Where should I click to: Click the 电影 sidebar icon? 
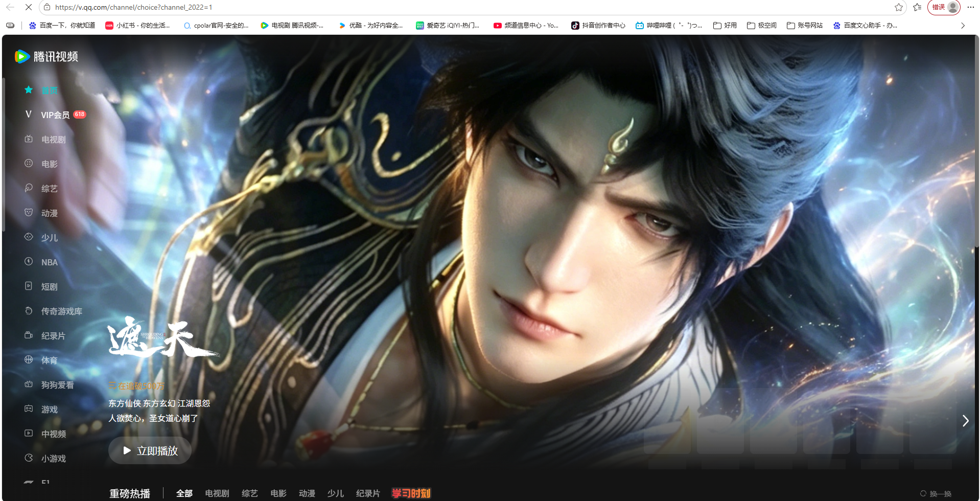point(29,164)
